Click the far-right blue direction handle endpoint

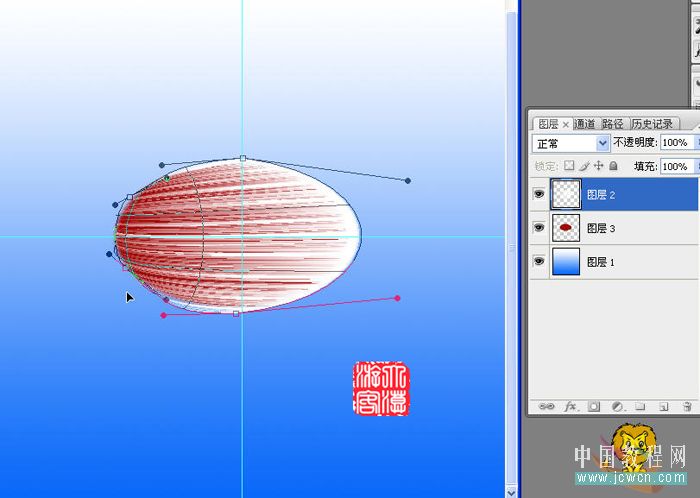point(408,181)
